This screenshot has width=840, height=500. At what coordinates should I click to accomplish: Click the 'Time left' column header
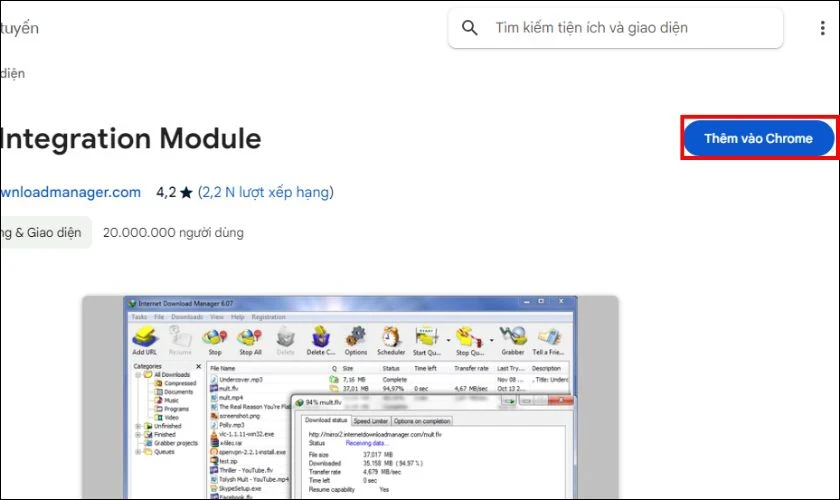coord(425,369)
